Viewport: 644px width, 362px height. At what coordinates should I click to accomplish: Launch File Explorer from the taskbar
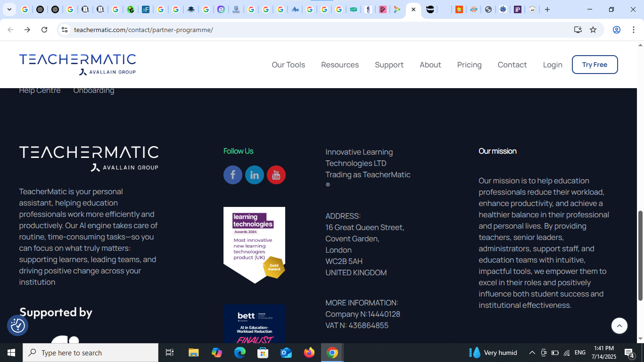point(194,353)
